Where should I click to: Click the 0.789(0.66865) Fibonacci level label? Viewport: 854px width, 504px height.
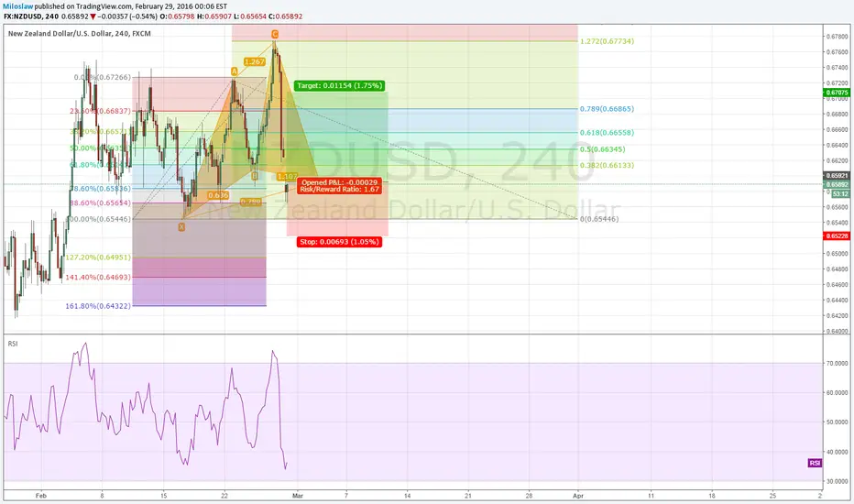607,109
